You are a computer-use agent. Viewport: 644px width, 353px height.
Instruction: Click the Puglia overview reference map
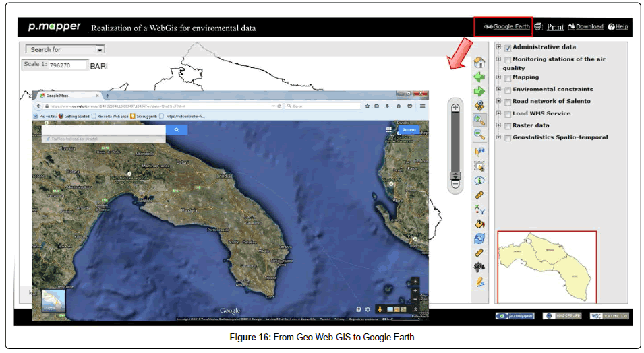click(547, 267)
